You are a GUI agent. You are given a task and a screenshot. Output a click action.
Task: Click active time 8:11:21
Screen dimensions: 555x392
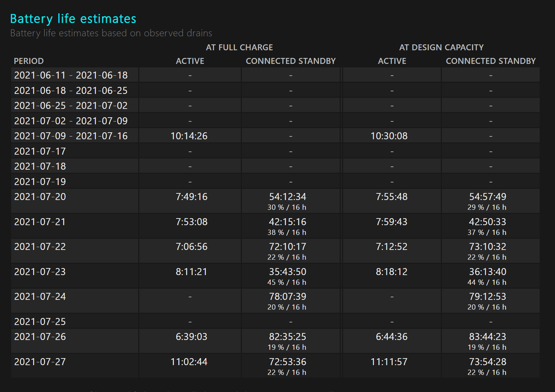[x=192, y=272]
